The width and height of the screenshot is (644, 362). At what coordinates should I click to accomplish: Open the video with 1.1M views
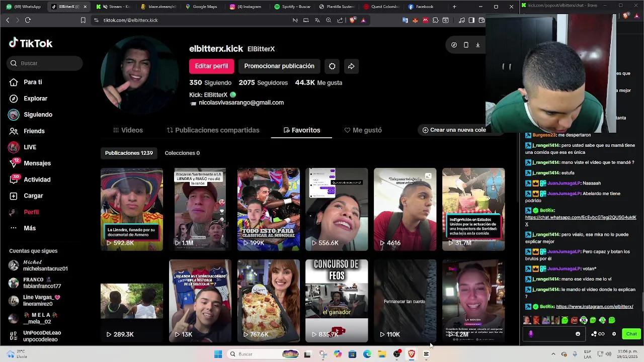(200, 209)
